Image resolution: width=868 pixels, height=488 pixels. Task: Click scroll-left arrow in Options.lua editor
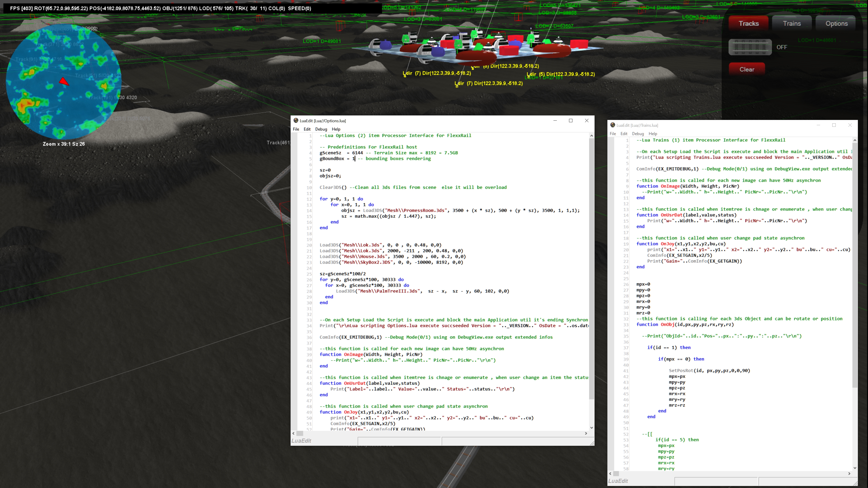pos(294,433)
